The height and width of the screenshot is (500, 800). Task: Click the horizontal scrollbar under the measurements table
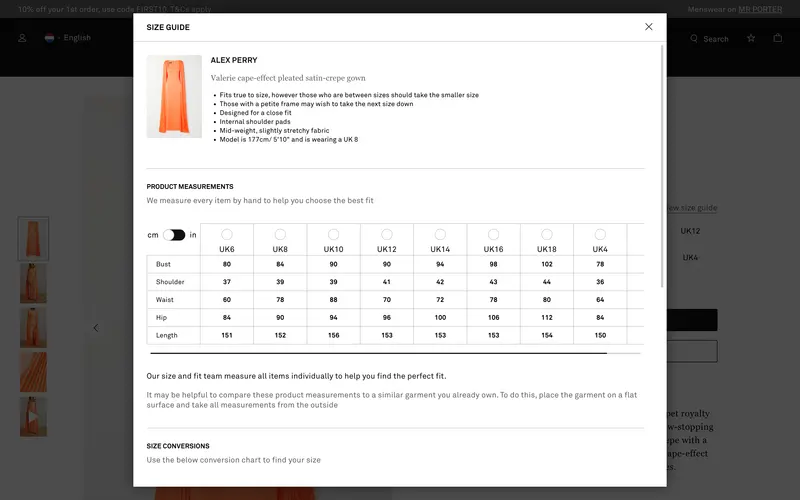[x=379, y=353]
